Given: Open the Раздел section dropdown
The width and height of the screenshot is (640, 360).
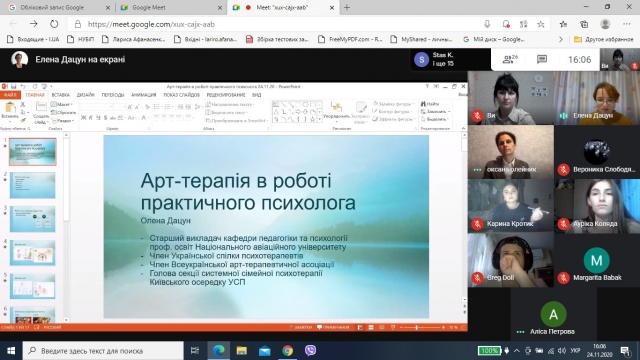Looking at the screenshot, I should coord(62,121).
